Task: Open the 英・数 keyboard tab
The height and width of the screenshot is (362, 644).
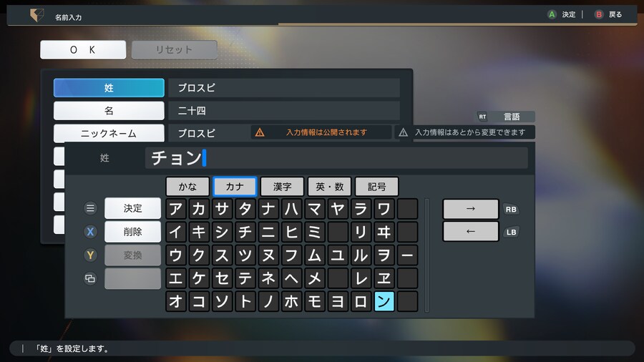Action: click(329, 187)
